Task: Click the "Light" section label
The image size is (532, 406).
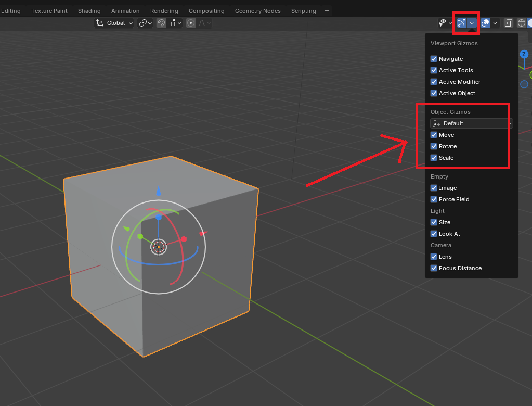Action: coord(437,211)
